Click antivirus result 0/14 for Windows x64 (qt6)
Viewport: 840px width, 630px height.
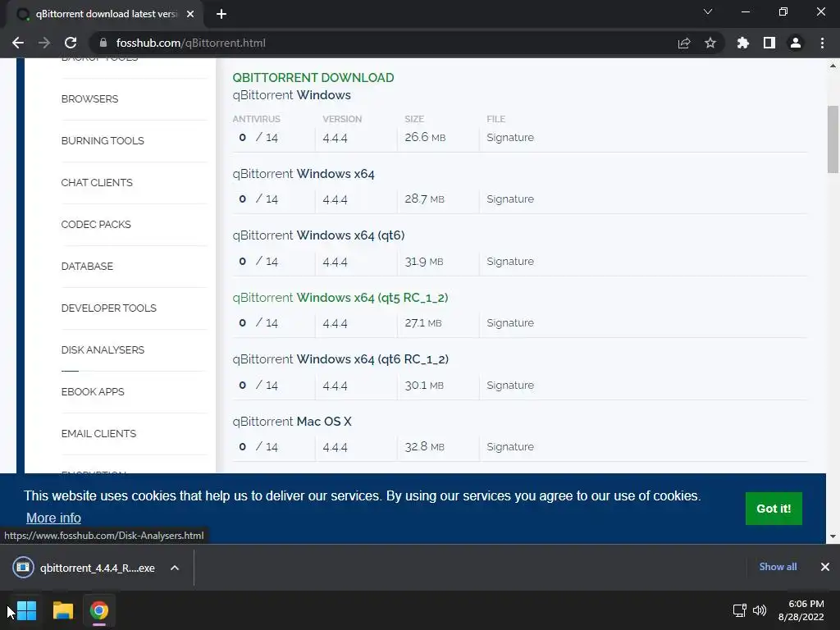click(258, 262)
